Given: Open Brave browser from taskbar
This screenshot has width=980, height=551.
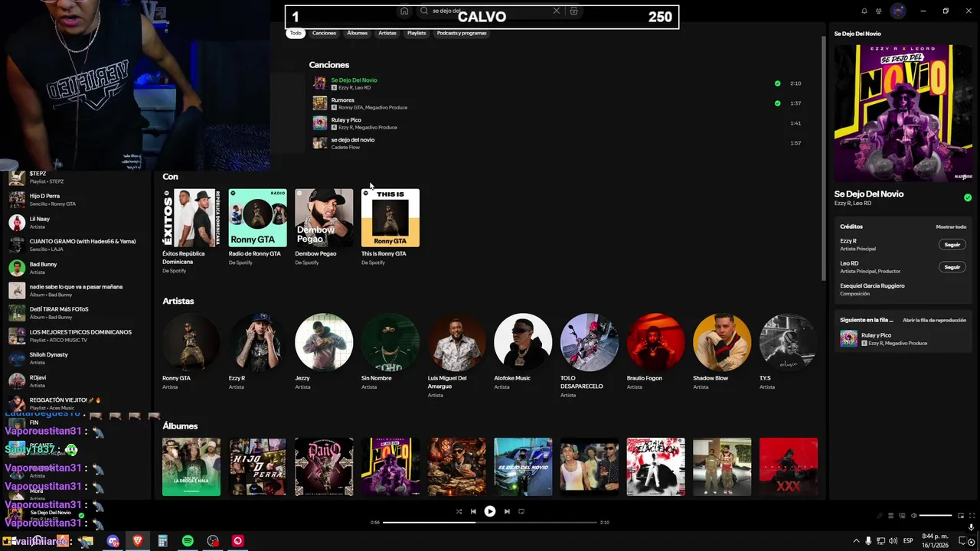Looking at the screenshot, I should coord(138,541).
